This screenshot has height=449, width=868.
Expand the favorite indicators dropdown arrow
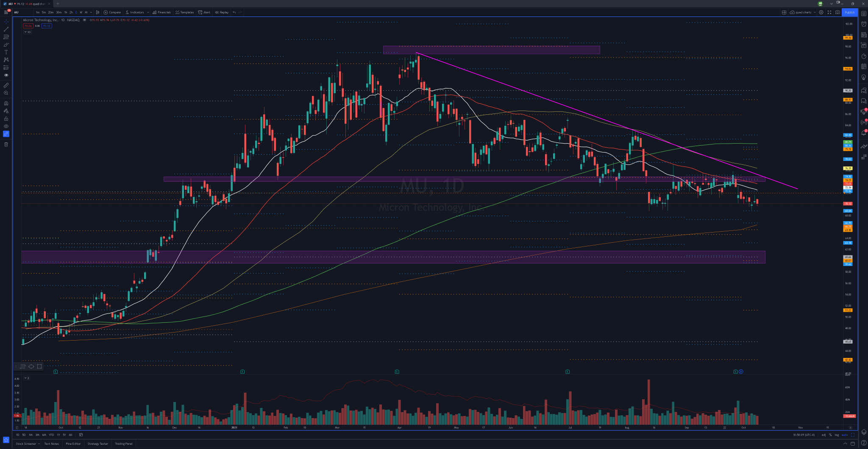click(148, 12)
